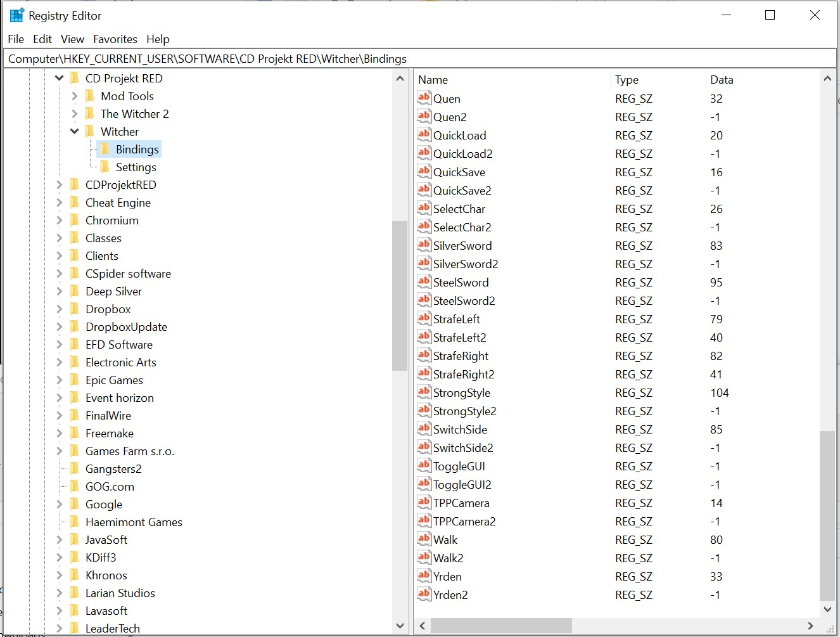Click the values pane scroll right arrow

pos(810,626)
